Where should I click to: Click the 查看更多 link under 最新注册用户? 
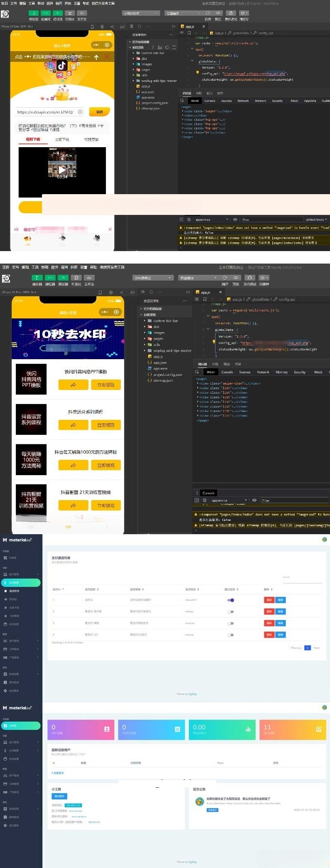click(58, 773)
